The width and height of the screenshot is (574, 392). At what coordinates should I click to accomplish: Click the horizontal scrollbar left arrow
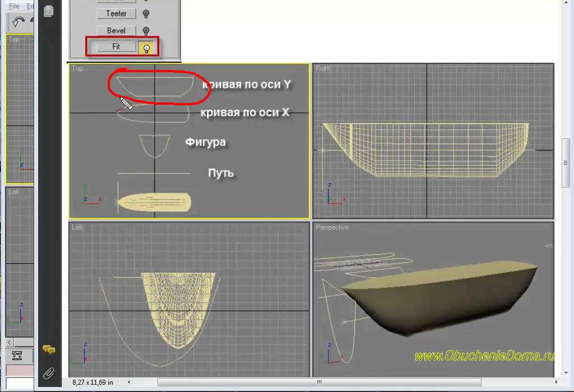[129, 382]
